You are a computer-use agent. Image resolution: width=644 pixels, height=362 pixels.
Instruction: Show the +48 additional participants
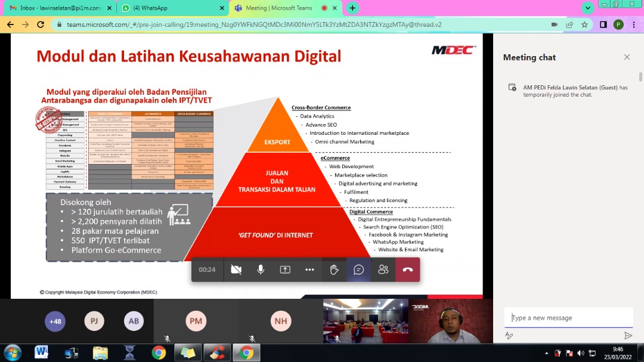[x=55, y=321]
